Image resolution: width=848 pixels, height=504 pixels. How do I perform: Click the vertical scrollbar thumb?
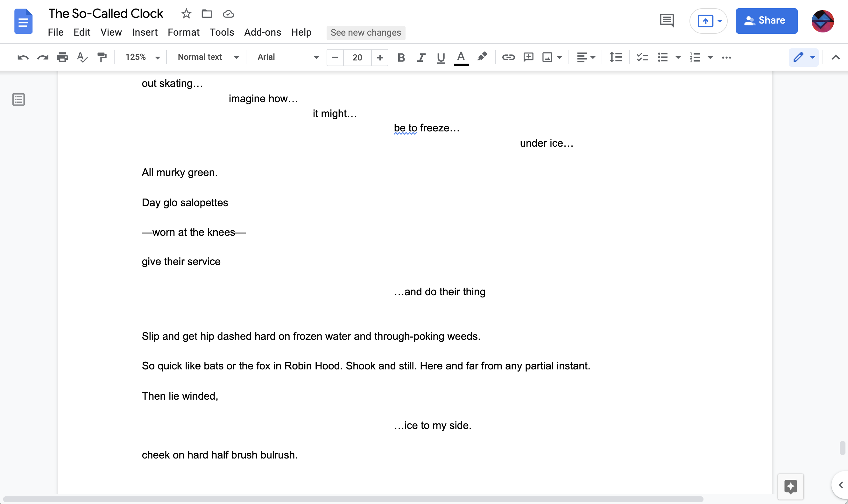(842, 448)
